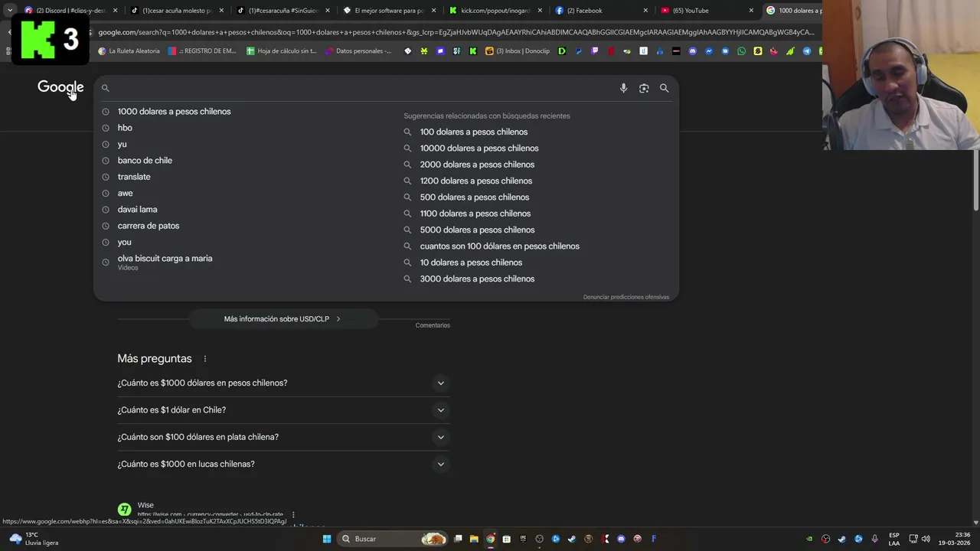Open '(3) Inbox | Donoclip' bookmark
The height and width of the screenshot is (551, 980).
[x=518, y=51]
